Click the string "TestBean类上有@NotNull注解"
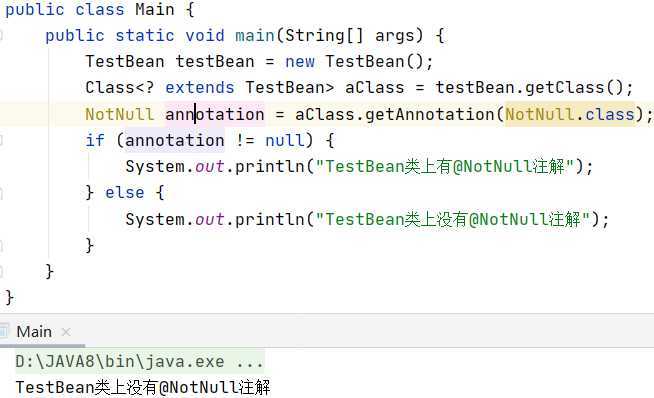This screenshot has width=654, height=398. (445, 166)
